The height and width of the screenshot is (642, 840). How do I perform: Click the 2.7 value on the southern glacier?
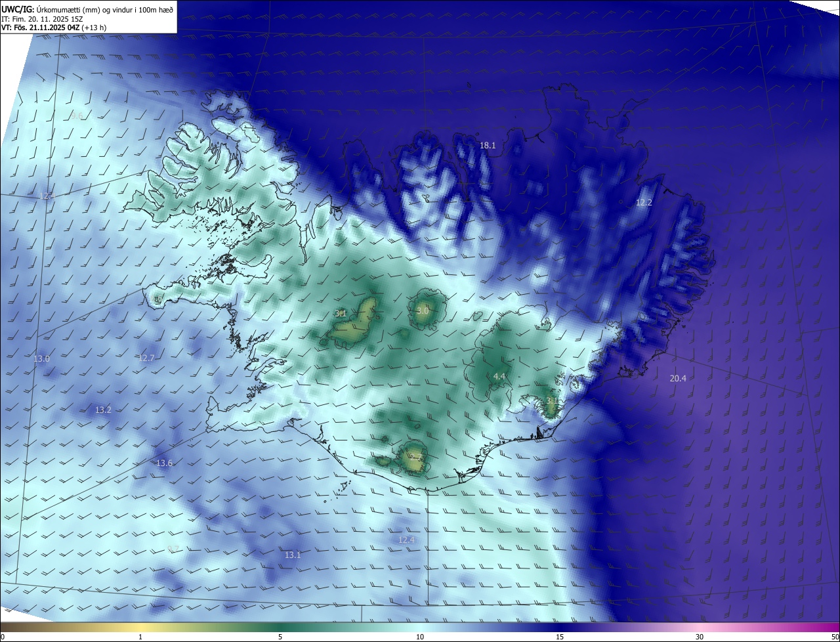tap(415, 457)
